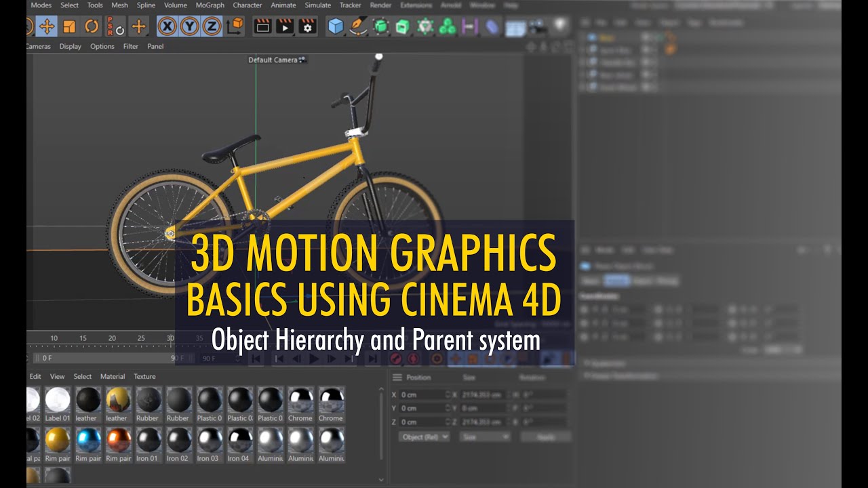Open the Object (Rel) dropdown
Viewport: 868px width, 488px height.
(x=424, y=437)
